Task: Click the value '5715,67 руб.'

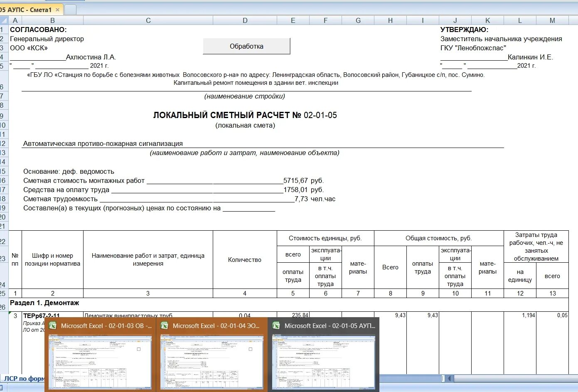Action: pyautogui.click(x=303, y=180)
